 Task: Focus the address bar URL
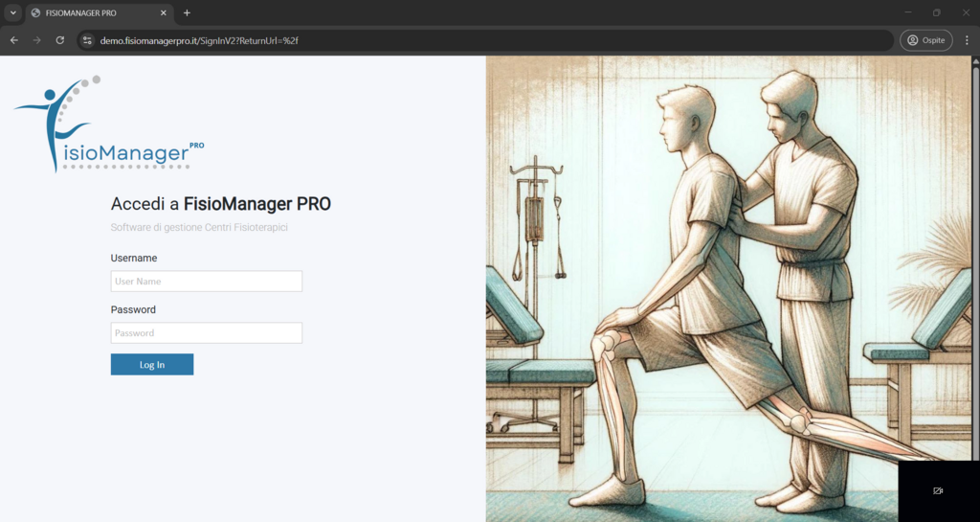coord(383,40)
